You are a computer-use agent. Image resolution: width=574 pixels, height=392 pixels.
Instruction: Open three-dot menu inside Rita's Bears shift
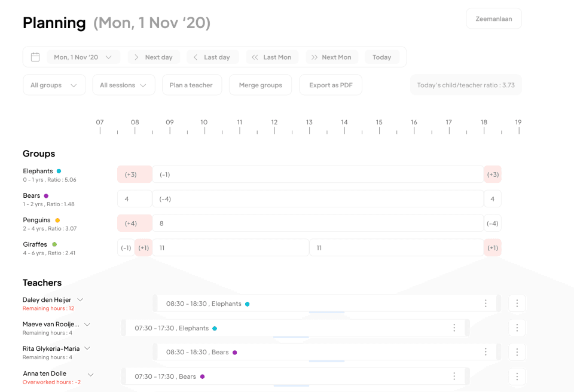point(486,352)
